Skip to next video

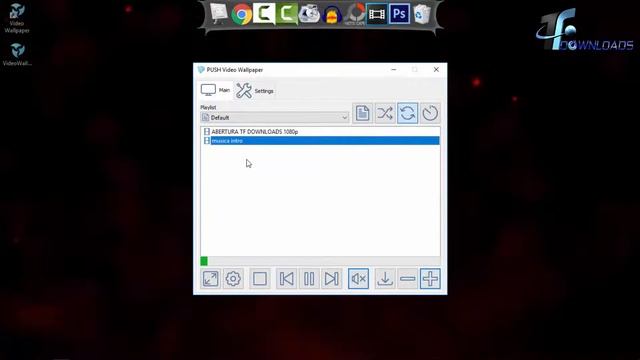tap(331, 279)
